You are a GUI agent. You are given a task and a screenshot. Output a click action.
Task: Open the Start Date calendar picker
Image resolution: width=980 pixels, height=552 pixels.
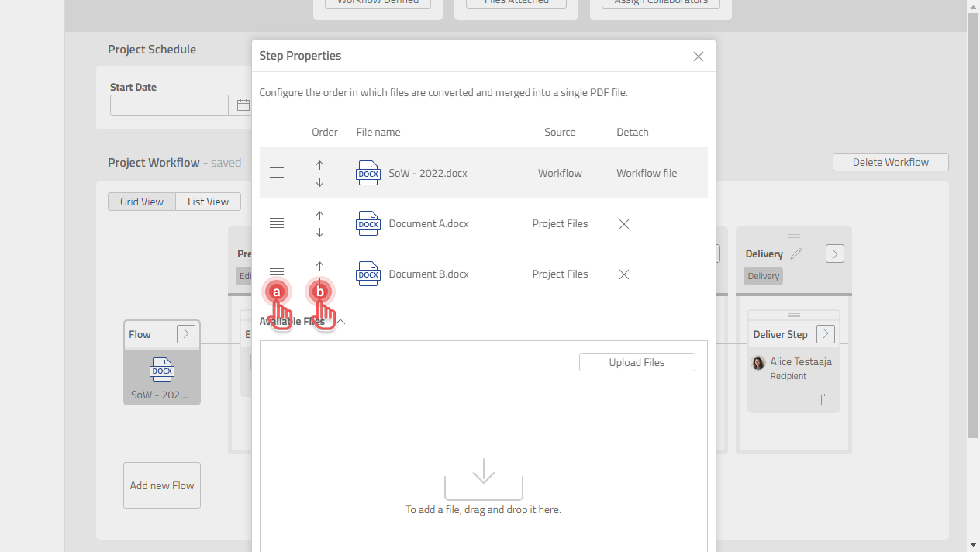click(x=243, y=105)
